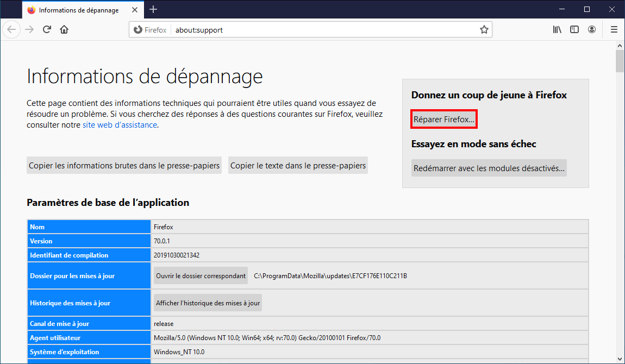Close the Informations de dépannage tab

[x=135, y=10]
